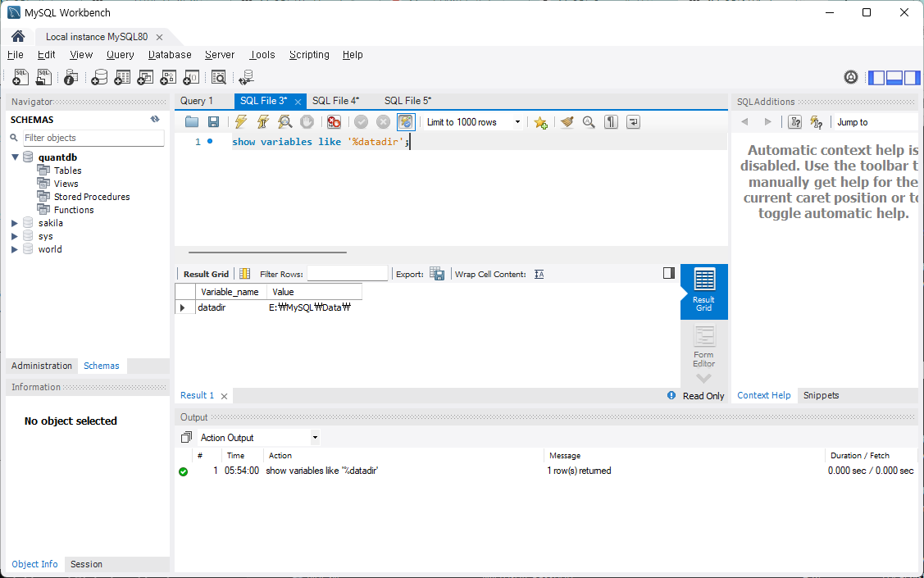Toggle word wrap in the editor

pos(633,122)
